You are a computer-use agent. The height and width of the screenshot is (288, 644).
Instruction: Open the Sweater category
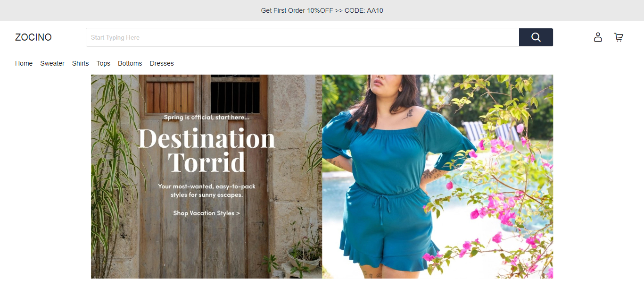tap(52, 63)
